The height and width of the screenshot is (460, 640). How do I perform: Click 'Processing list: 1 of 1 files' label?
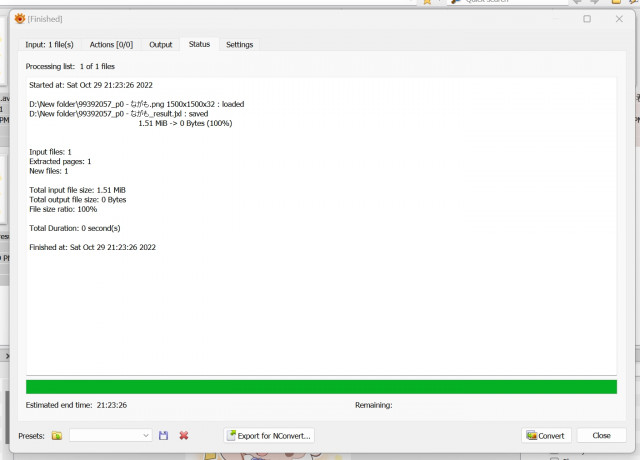(x=70, y=66)
